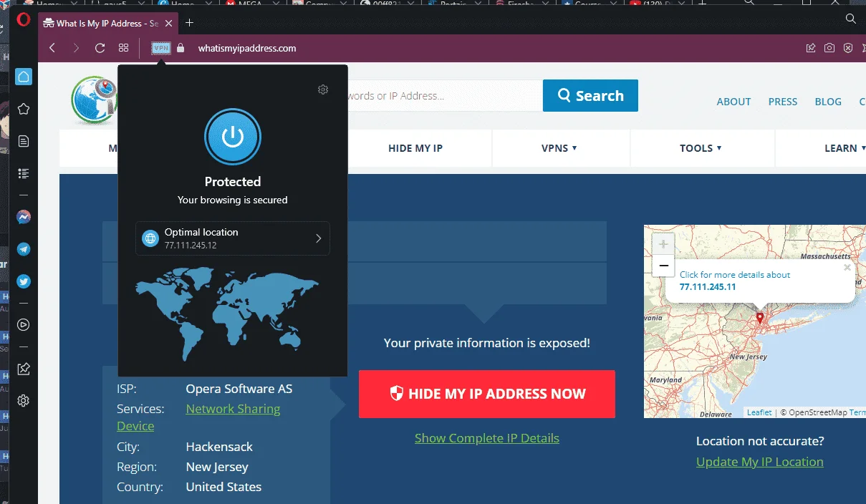866x504 pixels.
Task: Take a snapshot with camera icon
Action: [829, 48]
